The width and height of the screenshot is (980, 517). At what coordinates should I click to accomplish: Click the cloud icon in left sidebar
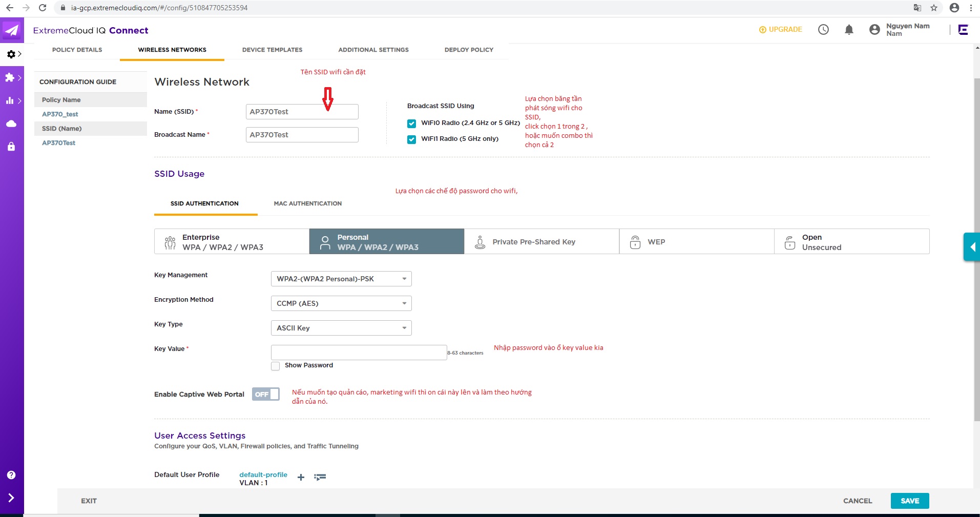click(11, 123)
